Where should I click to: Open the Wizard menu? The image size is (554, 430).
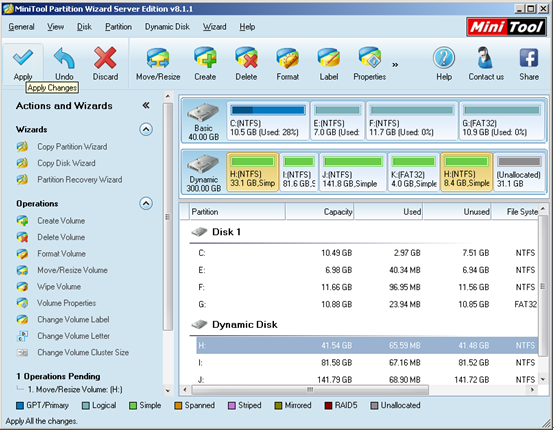[214, 27]
